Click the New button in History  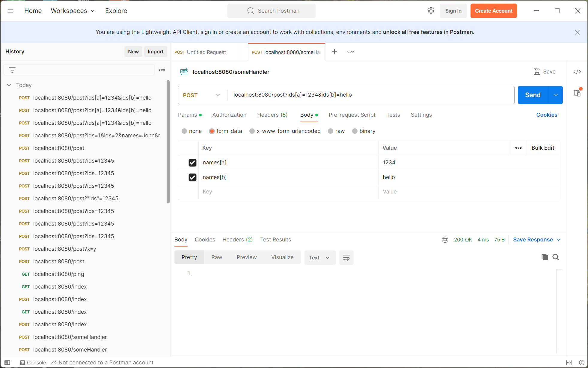pos(133,52)
